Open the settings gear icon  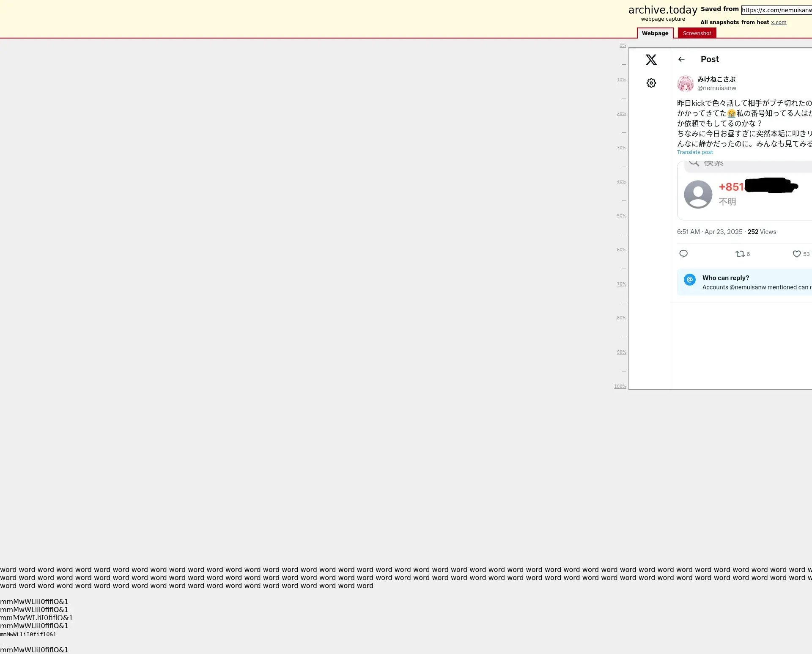point(651,83)
